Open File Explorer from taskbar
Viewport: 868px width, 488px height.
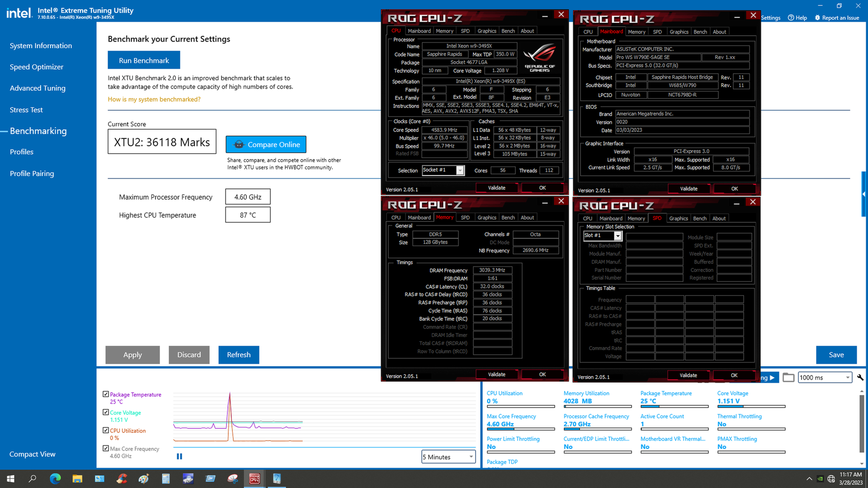click(x=77, y=479)
